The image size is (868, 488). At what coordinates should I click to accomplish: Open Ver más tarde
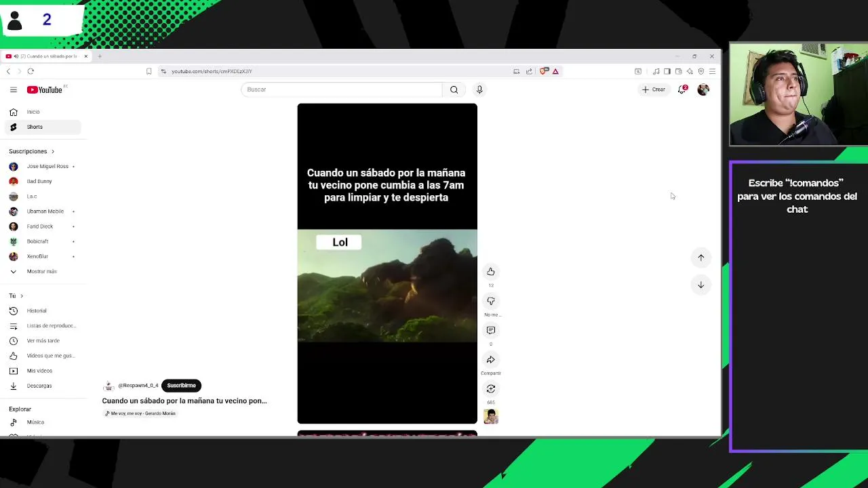(42, 341)
